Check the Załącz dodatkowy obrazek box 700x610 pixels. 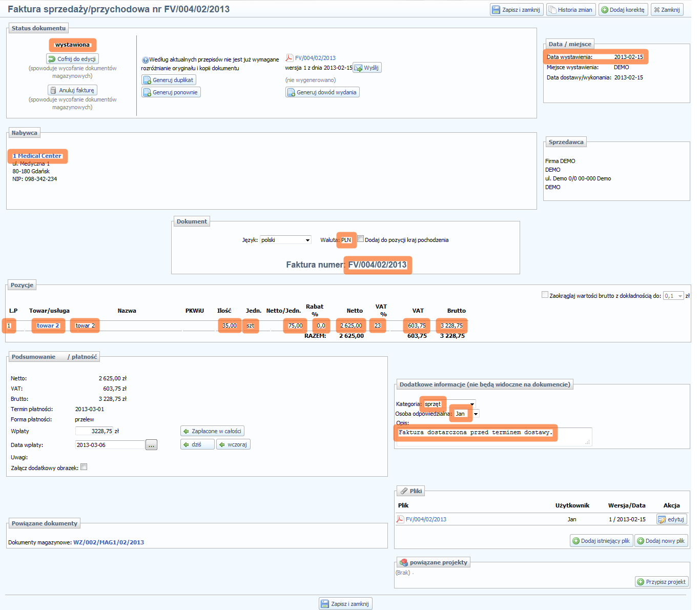pos(84,467)
